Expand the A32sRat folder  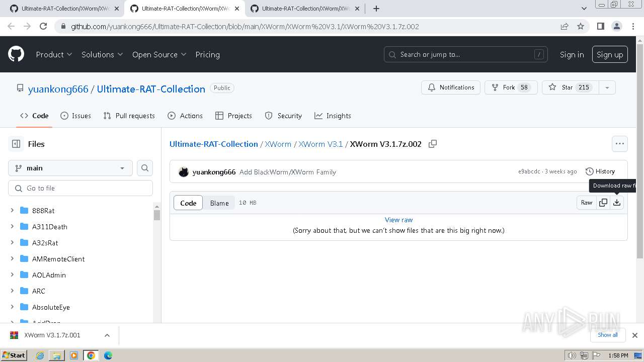point(12,243)
